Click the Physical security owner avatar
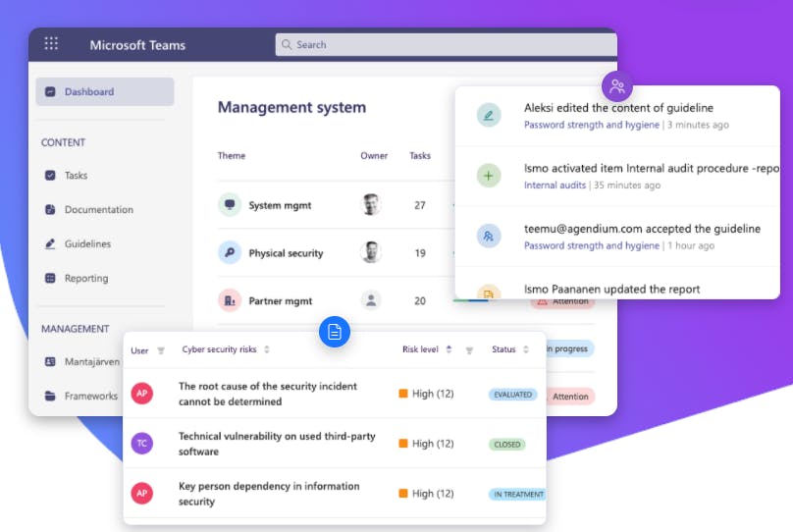This screenshot has height=532, width=793. 371,252
